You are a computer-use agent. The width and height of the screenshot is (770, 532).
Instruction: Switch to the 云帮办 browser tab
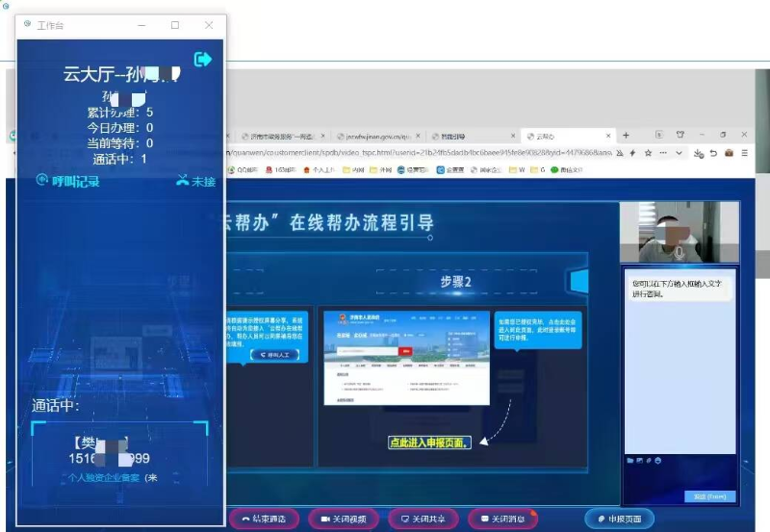click(566, 136)
